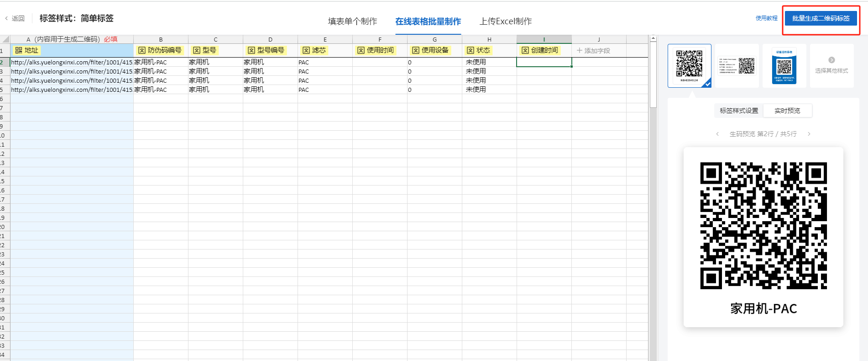Open the 标签样式设置 tab
The height and width of the screenshot is (361, 868).
(x=739, y=111)
